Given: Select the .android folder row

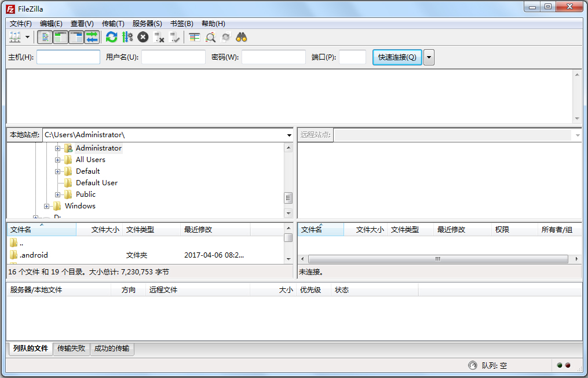Looking at the screenshot, I should coord(146,255).
